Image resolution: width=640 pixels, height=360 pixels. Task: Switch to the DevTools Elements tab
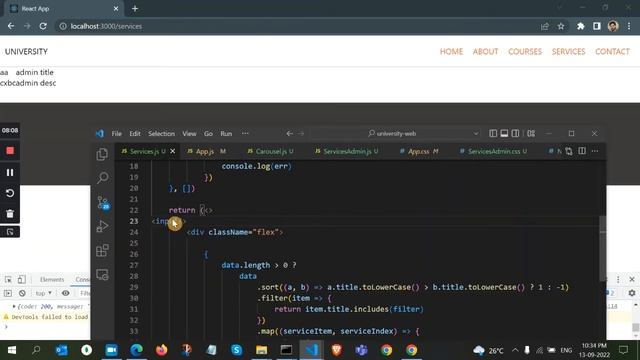[52, 280]
